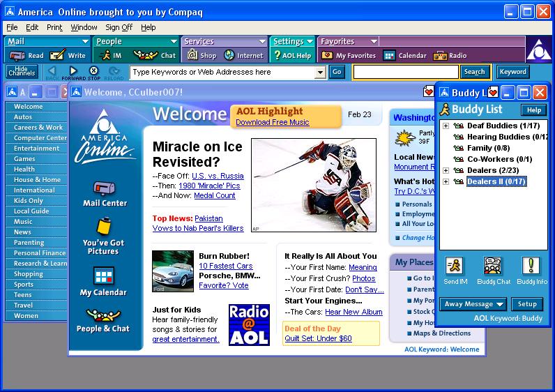555x392 pixels.
Task: Select the Co-Workers (0/1) buddy group
Action: pos(499,159)
